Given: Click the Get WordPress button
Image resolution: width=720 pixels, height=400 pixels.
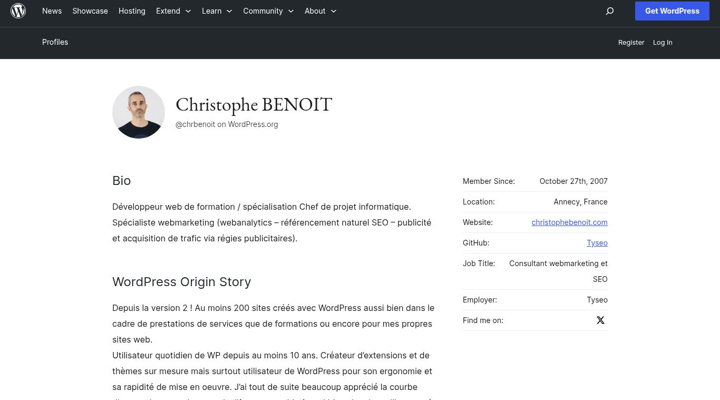Looking at the screenshot, I should (672, 11).
